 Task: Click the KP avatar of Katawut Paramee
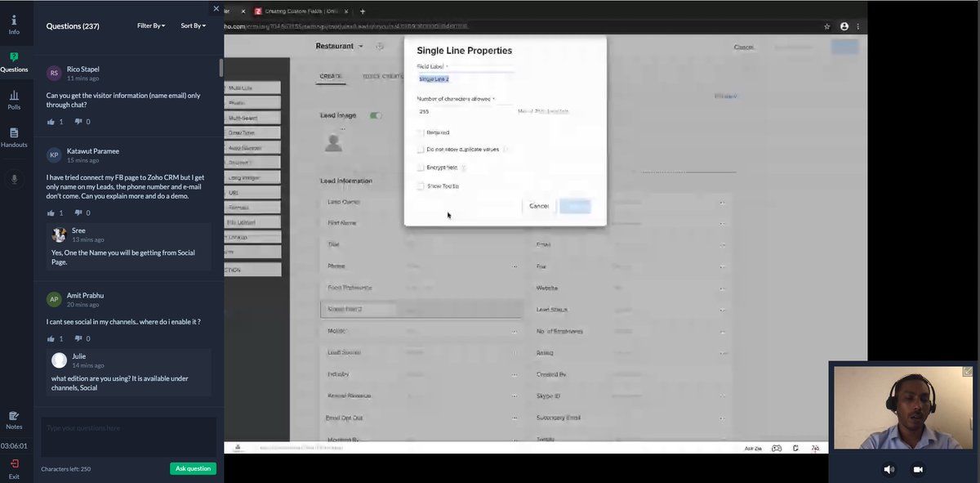tap(54, 155)
